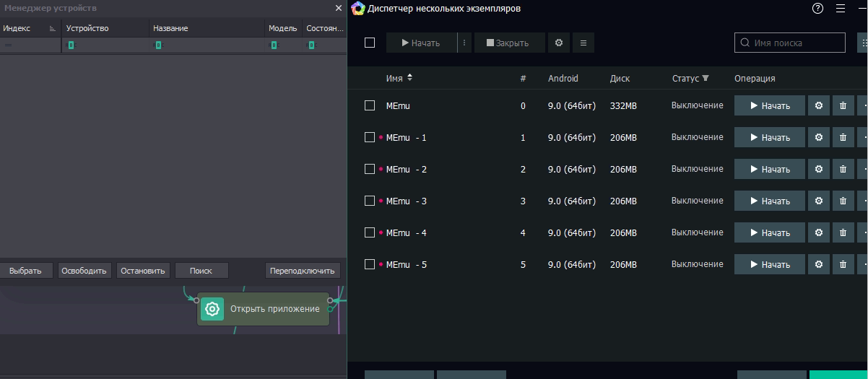Click the toolbar list view icon
The width and height of the screenshot is (868, 379).
(x=583, y=43)
